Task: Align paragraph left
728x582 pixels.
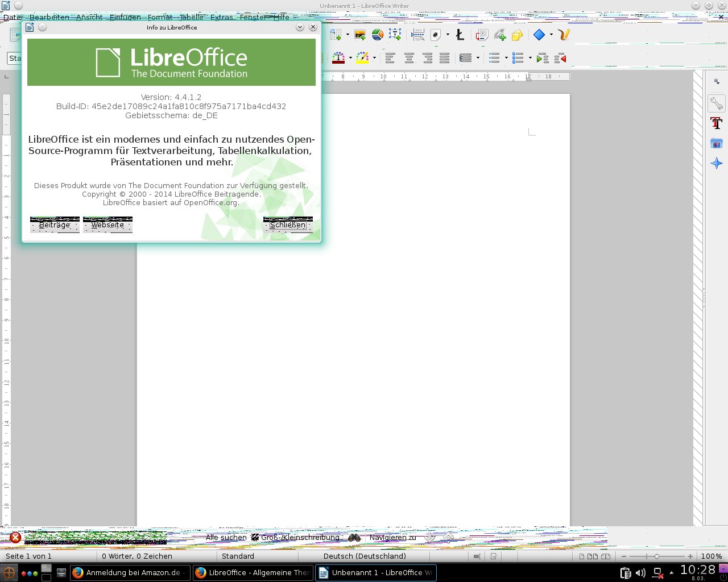Action: point(390,57)
